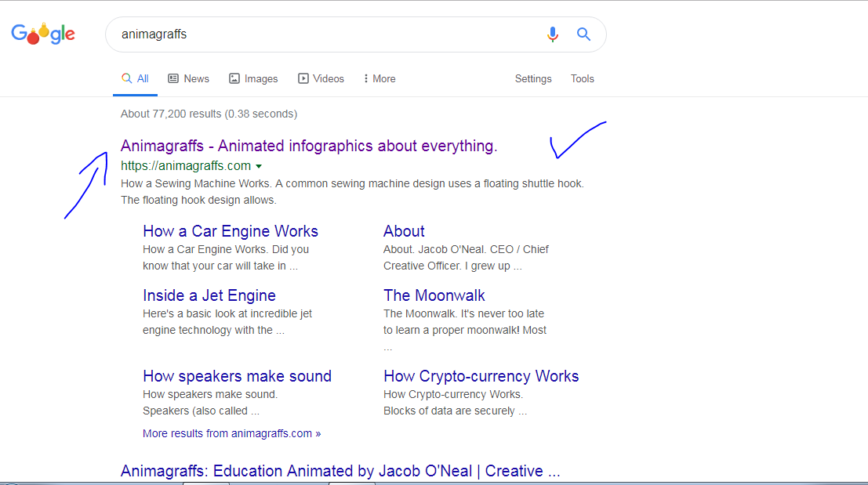Start voice search with microphone icon
The height and width of the screenshot is (485, 868).
coord(552,34)
